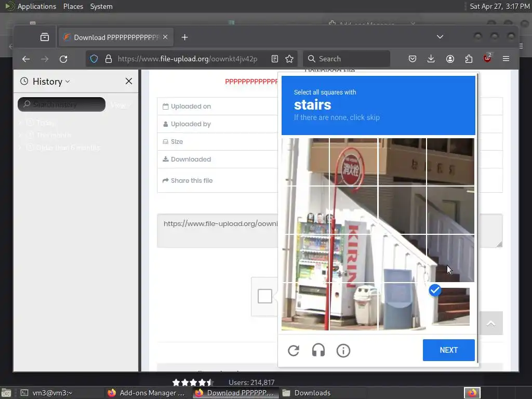This screenshot has height=399, width=532.
Task: Close the Download PPPPPP tab
Action: click(x=165, y=37)
